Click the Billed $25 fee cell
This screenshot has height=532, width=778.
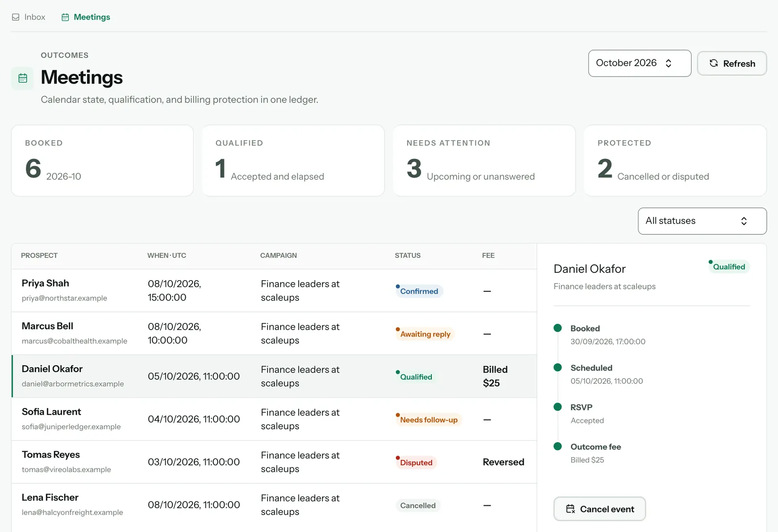(495, 376)
